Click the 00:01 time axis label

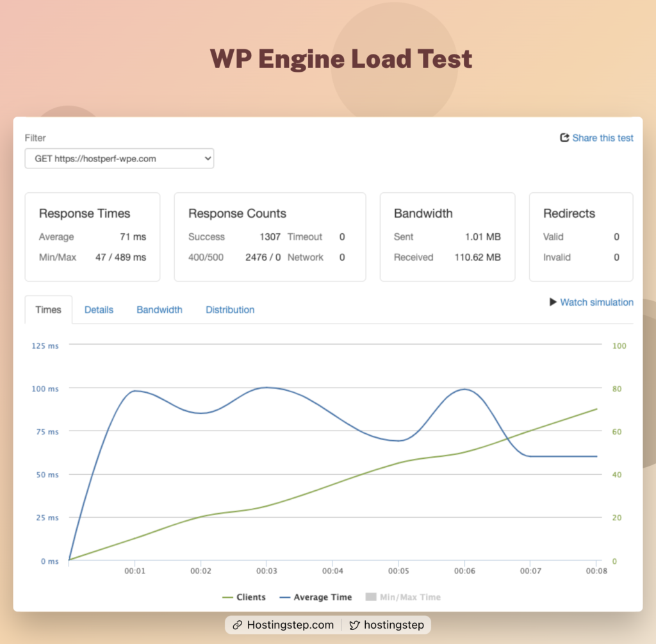(x=135, y=571)
